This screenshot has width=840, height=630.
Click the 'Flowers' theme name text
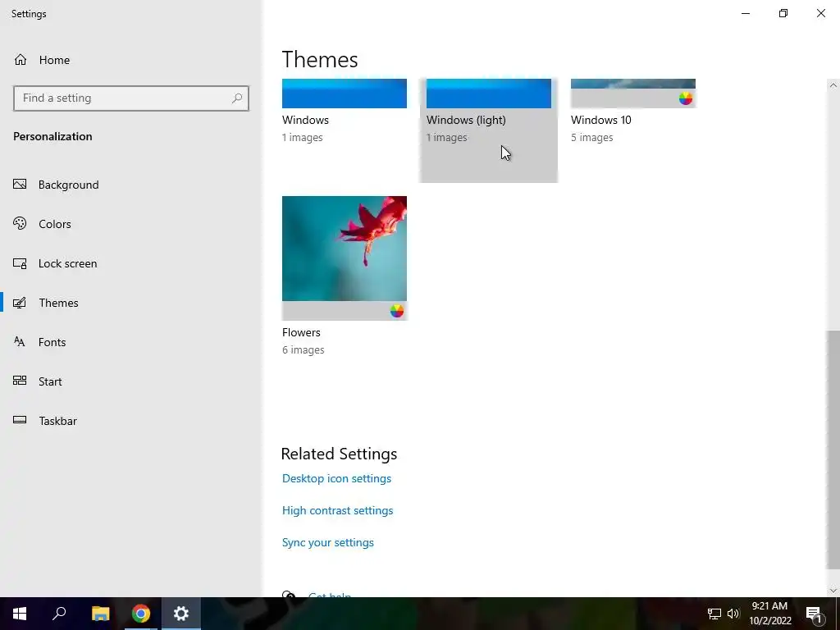pyautogui.click(x=301, y=332)
